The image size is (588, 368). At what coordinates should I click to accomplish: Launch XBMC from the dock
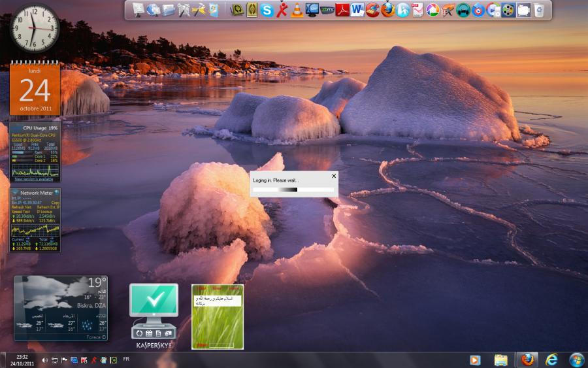327,10
